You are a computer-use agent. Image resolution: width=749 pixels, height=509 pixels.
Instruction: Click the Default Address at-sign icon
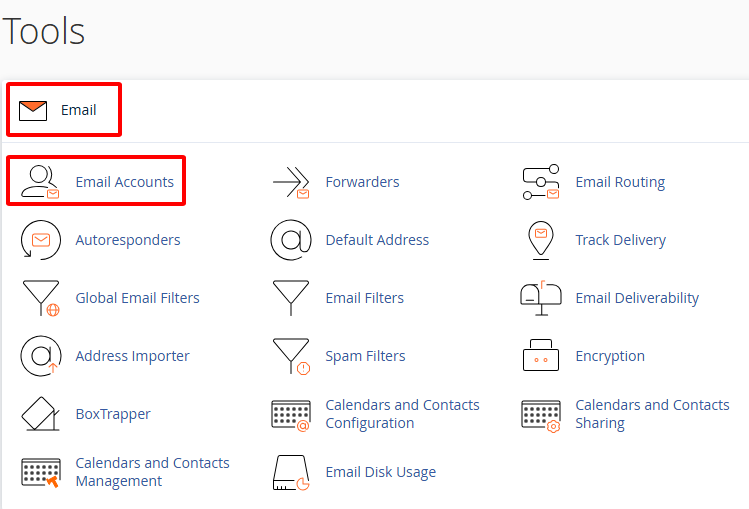pyautogui.click(x=291, y=240)
